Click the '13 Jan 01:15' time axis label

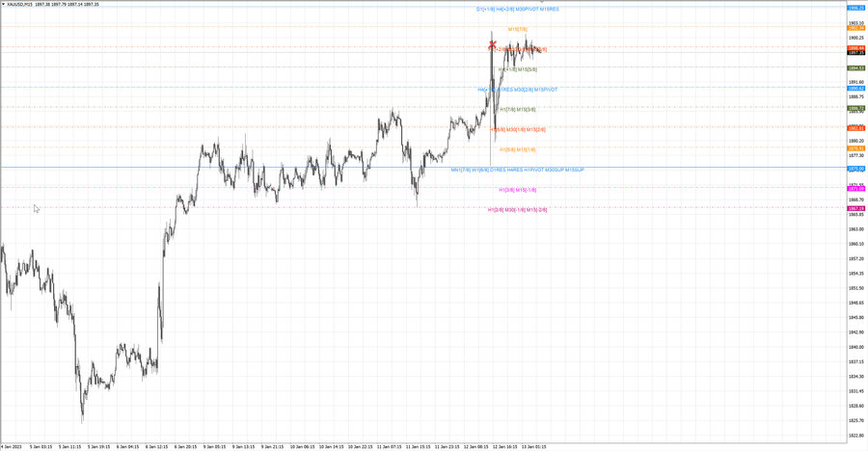533,446
